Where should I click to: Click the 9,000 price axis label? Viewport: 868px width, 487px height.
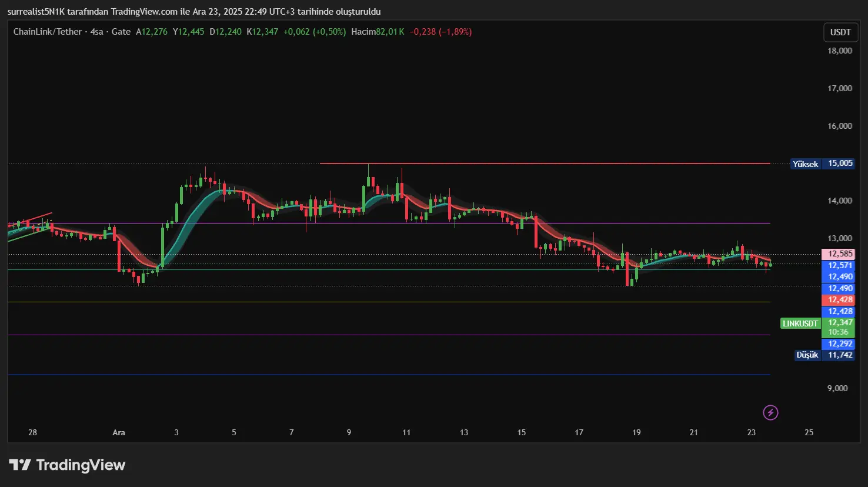click(x=837, y=389)
